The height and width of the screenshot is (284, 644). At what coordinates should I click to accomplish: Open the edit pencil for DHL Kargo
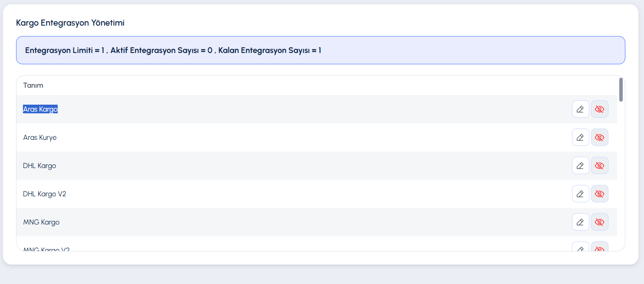(x=580, y=165)
